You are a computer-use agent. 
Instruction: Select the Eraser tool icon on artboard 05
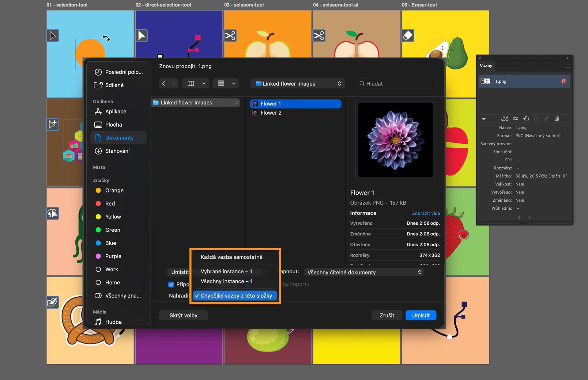[x=408, y=36]
